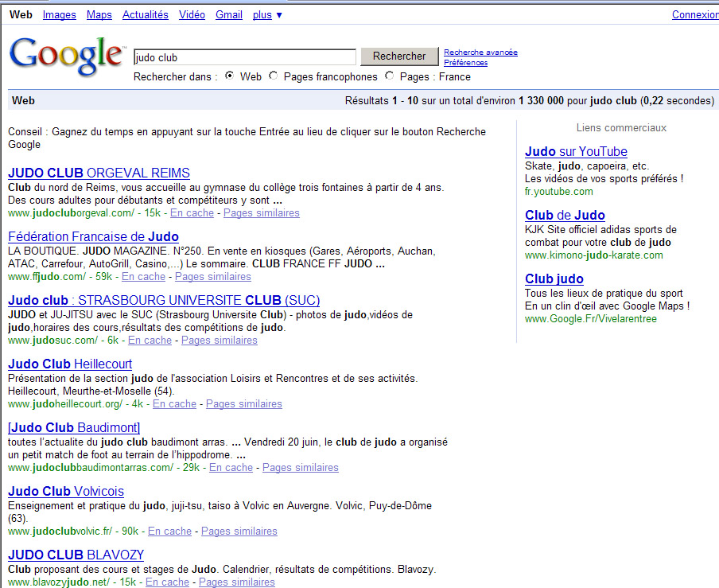Viewport: 719px width, 588px height.
Task: Click the bold Web item in the top bar
Action: coord(21,14)
